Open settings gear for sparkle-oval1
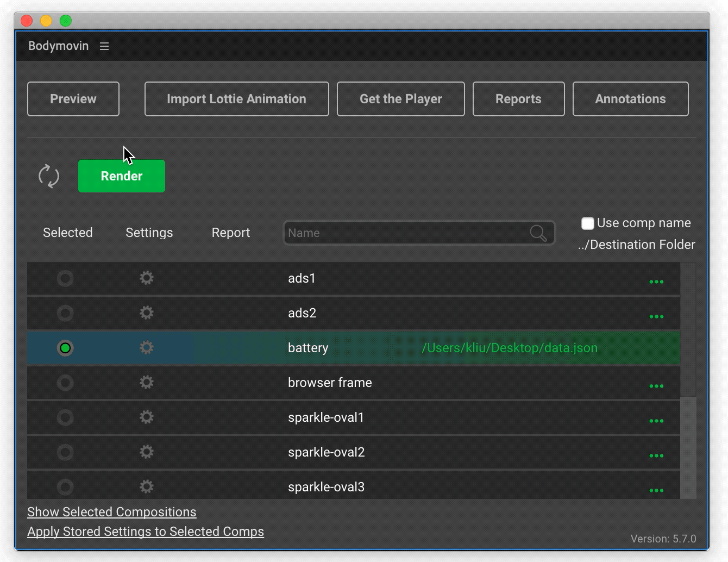The image size is (728, 562). click(147, 417)
